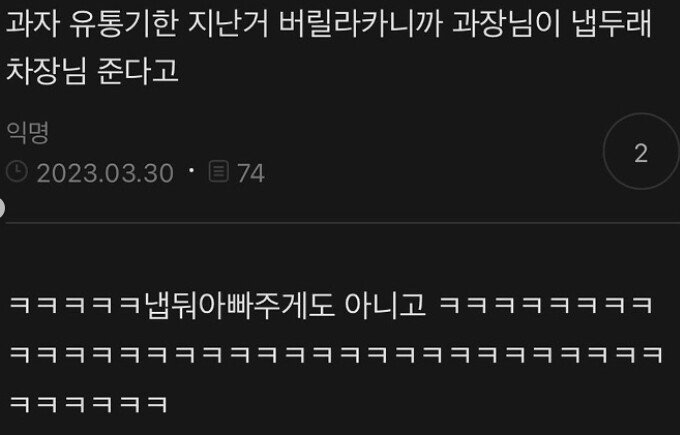The width and height of the screenshot is (680, 435).
Task: Click the view count number 74
Action: (x=251, y=173)
